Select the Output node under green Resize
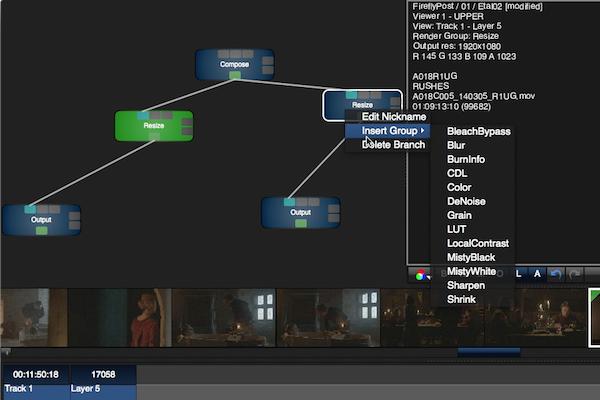Image resolution: width=600 pixels, height=400 pixels. click(x=41, y=220)
